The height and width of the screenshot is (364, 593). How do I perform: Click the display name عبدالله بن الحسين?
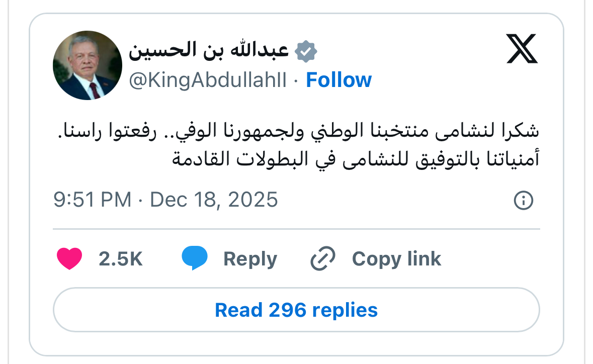208,51
